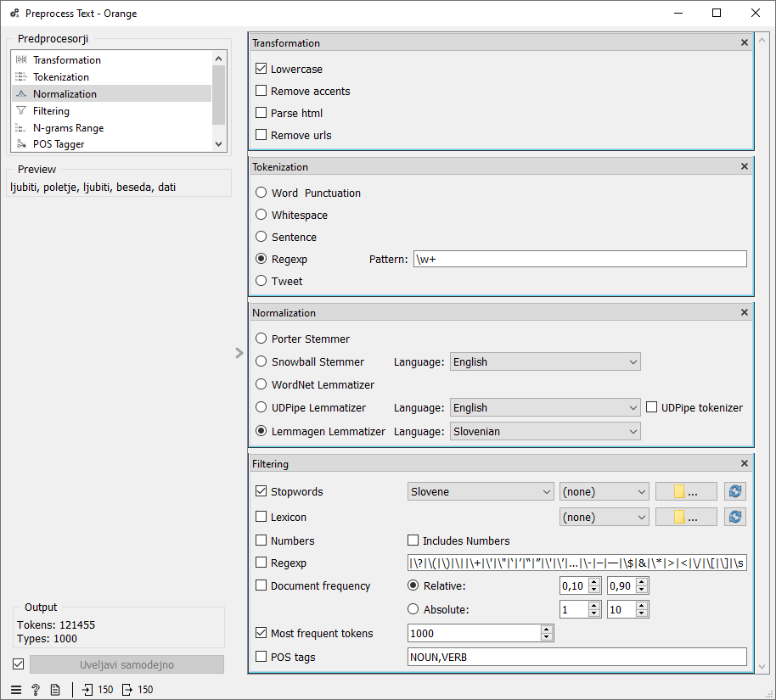Browse stopwords file with folder icon
Viewport: 776px width, 700px height.
click(x=686, y=491)
